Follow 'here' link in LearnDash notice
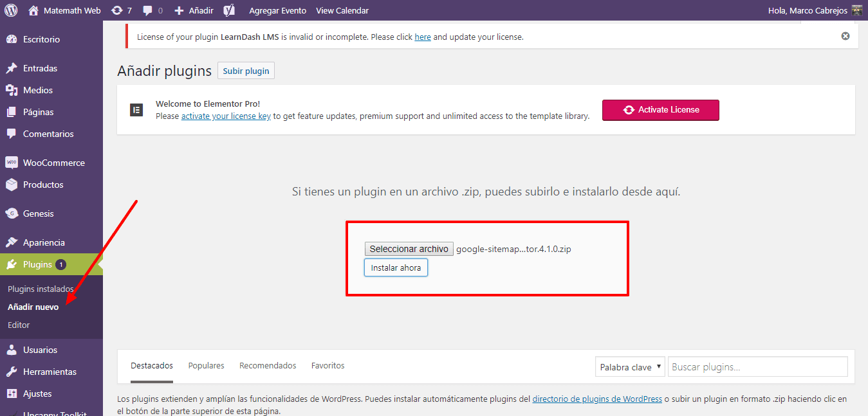Image resolution: width=868 pixels, height=416 pixels. point(423,37)
